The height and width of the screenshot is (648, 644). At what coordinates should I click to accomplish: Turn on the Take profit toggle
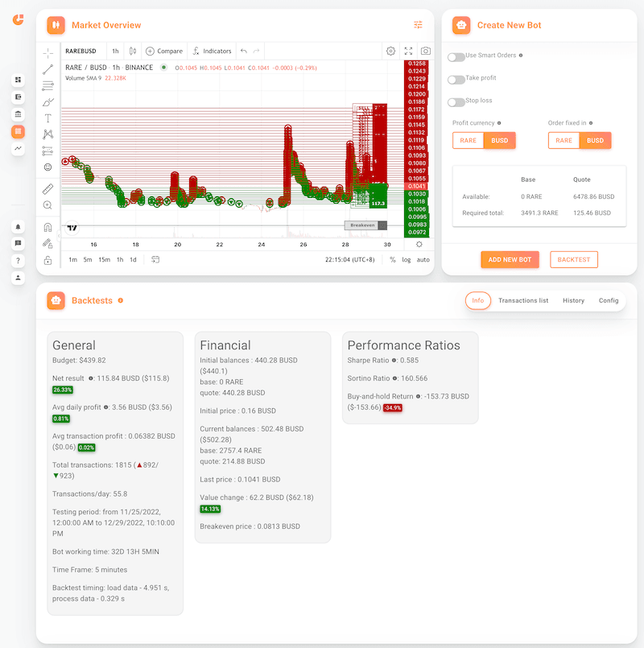click(456, 79)
